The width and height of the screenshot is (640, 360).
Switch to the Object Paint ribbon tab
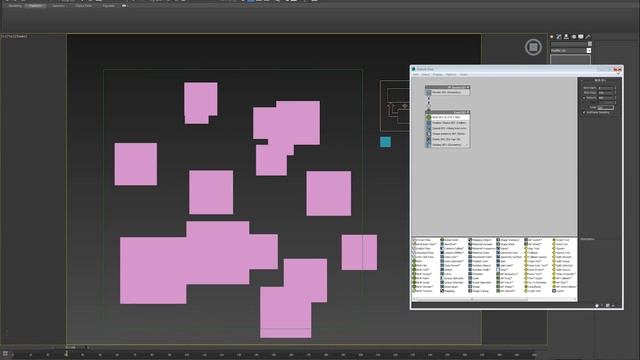coord(83,6)
